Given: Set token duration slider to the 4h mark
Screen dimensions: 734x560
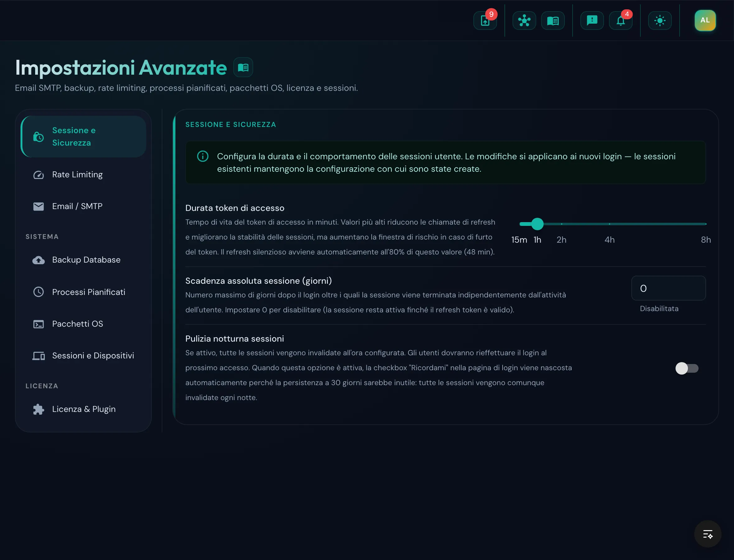Looking at the screenshot, I should 610,224.
